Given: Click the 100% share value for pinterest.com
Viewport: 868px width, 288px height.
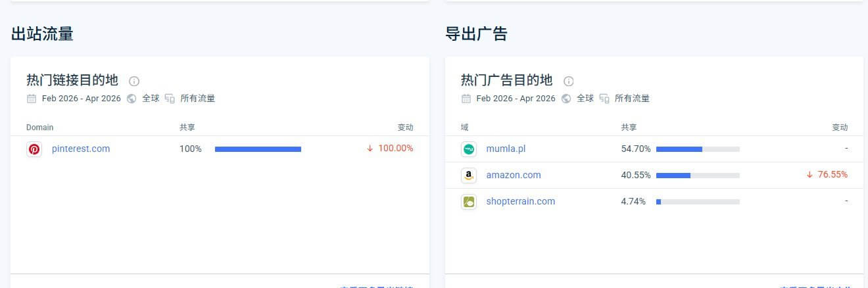Looking at the screenshot, I should click(191, 149).
